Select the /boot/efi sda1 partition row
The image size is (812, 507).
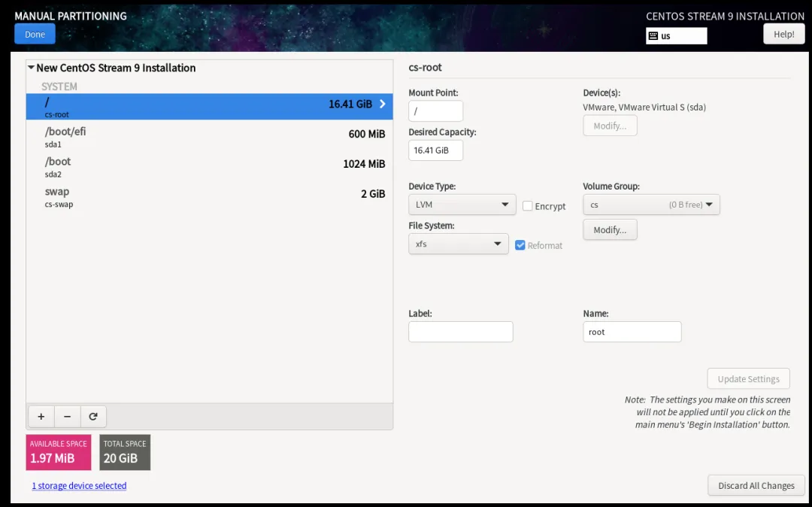tap(209, 137)
